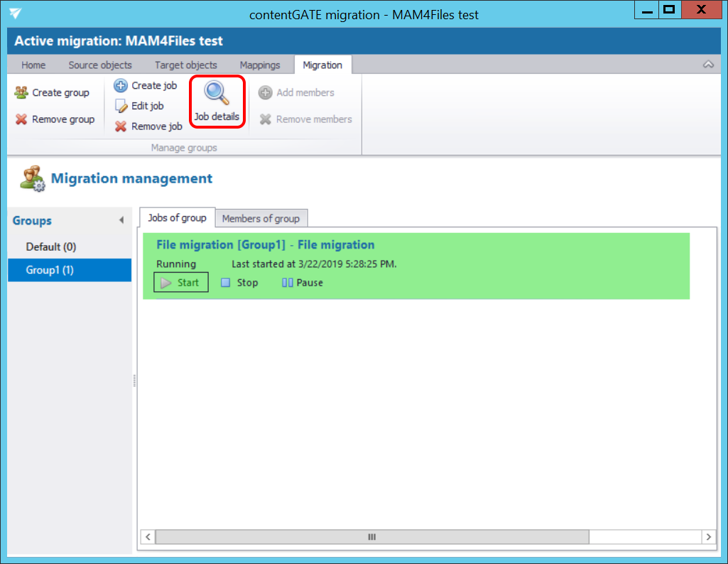Click the Remove members icon
728x564 pixels.
click(x=265, y=119)
